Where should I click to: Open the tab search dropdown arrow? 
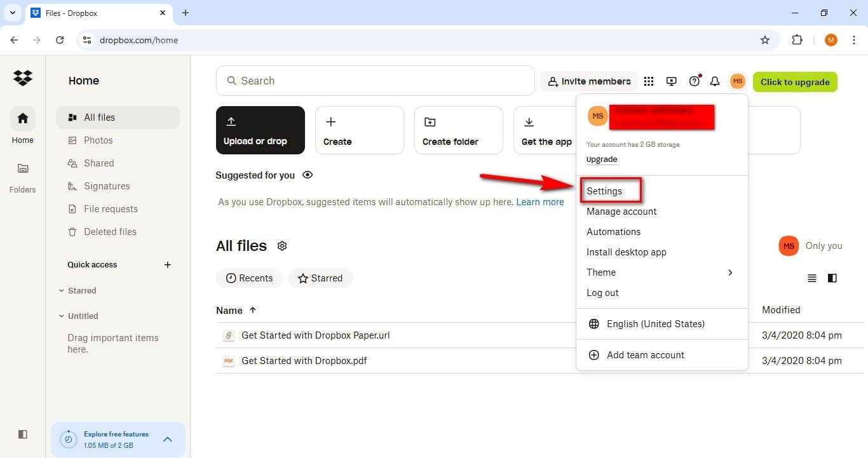(12, 13)
